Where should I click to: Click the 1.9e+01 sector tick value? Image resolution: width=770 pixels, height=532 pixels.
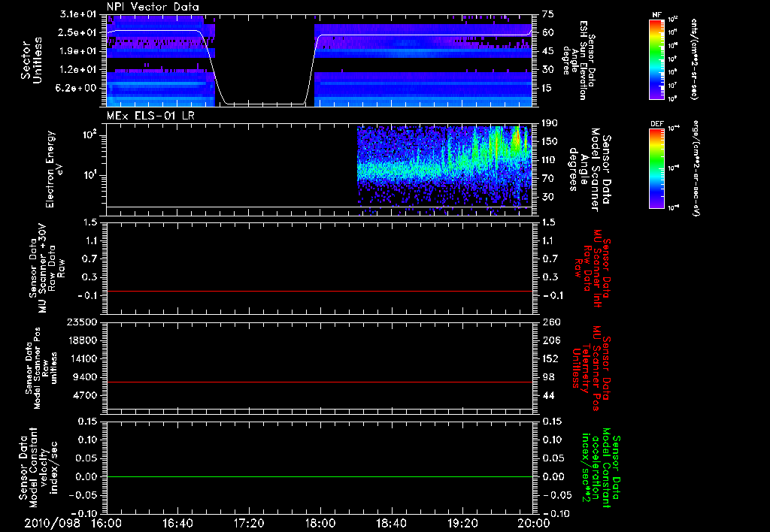pos(77,51)
